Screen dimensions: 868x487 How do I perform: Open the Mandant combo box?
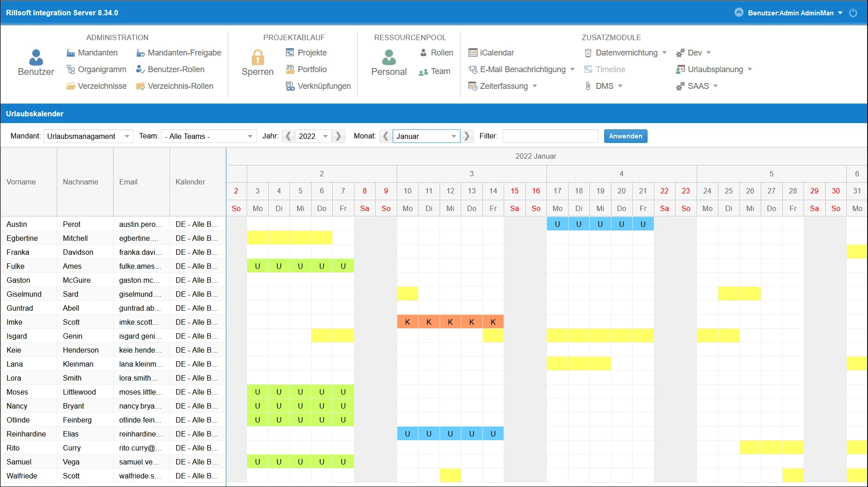(x=88, y=136)
